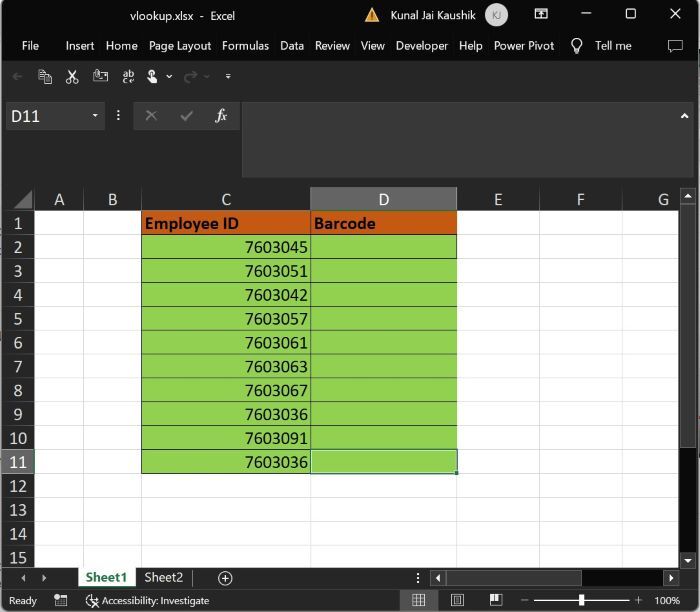Click the horizontal scrollbar left arrow
700x612 pixels.
tap(438, 578)
